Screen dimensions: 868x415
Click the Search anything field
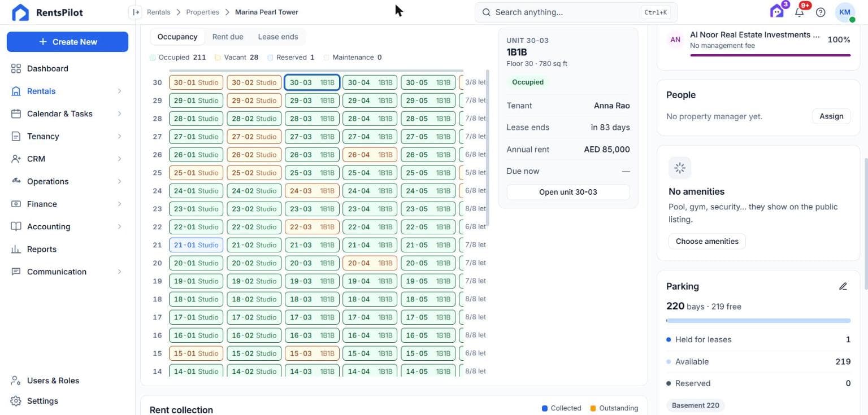point(576,12)
